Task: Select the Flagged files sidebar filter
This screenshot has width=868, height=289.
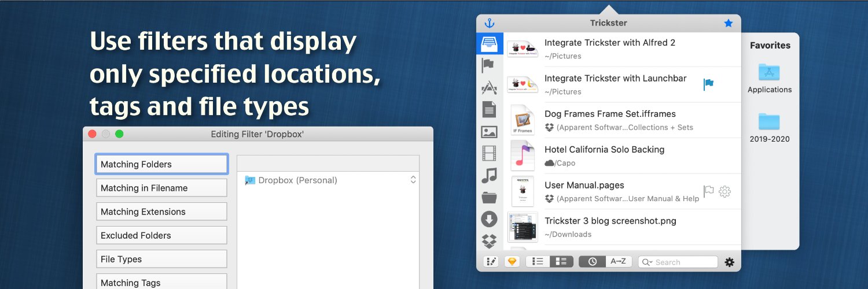Action: [489, 66]
